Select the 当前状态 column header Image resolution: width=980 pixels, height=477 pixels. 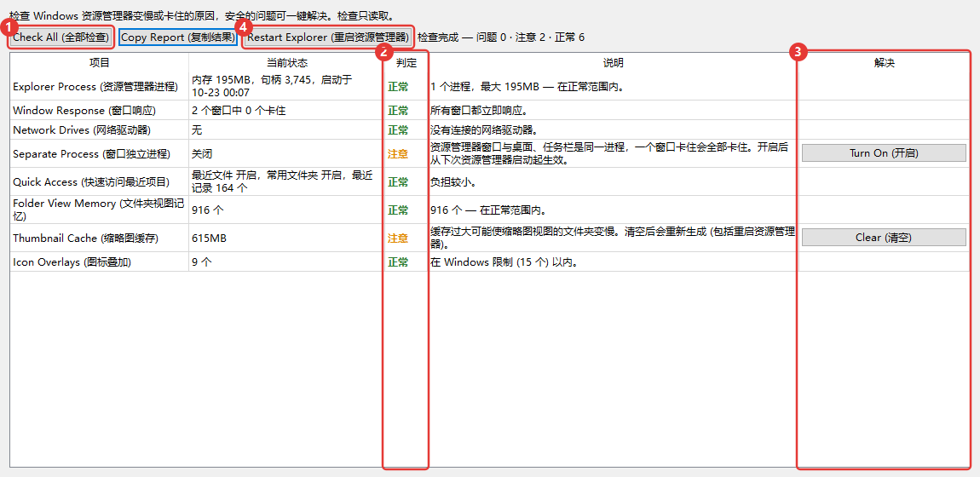[287, 63]
